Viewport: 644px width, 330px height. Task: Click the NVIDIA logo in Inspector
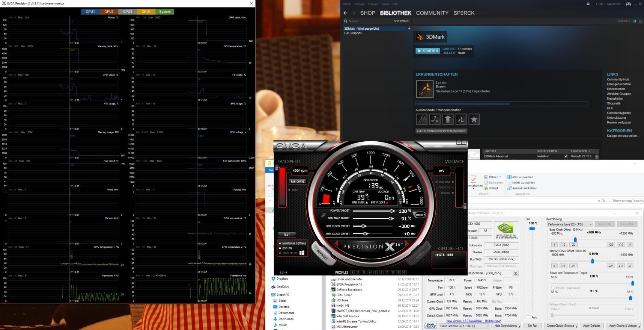click(x=506, y=231)
